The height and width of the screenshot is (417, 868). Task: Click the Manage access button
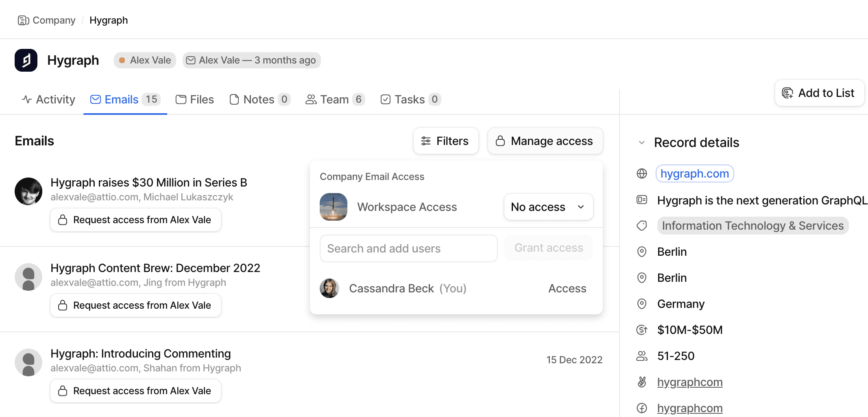click(545, 141)
